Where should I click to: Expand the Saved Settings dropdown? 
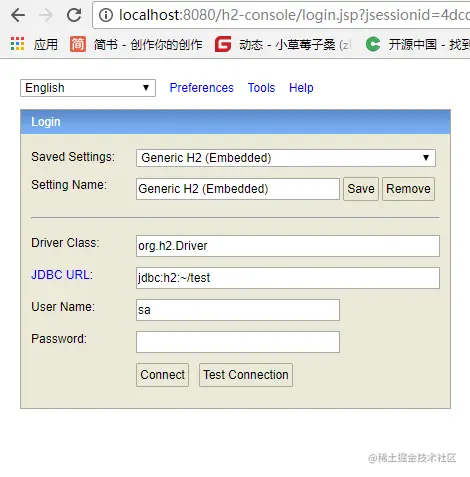click(286, 158)
